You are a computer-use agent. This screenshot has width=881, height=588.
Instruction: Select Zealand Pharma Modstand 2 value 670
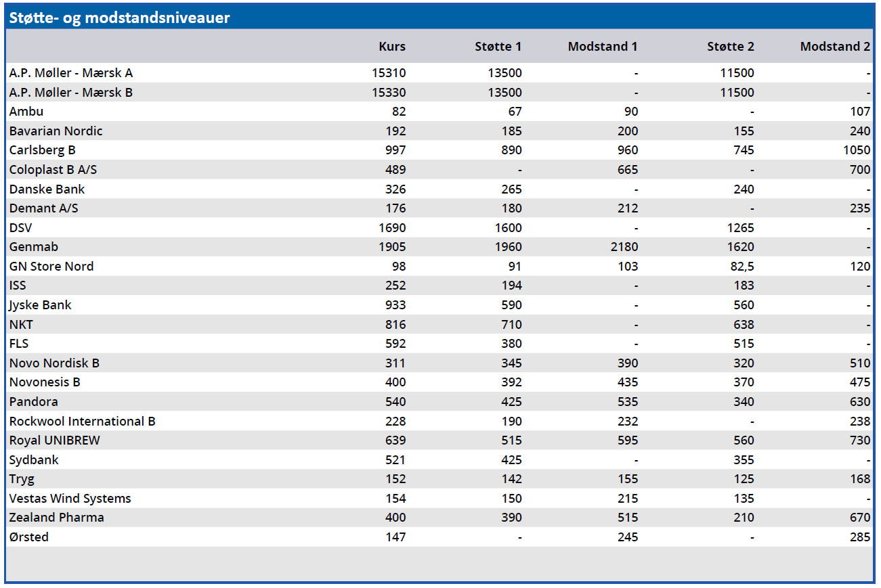pyautogui.click(x=859, y=518)
